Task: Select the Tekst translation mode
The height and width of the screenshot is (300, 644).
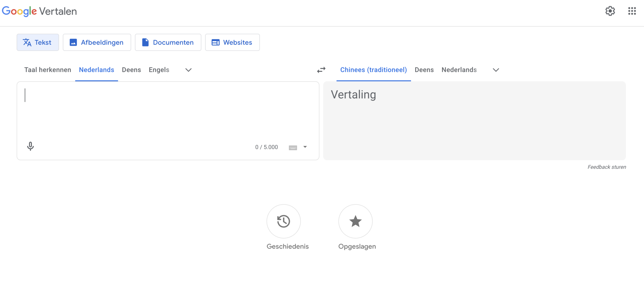Action: [x=38, y=42]
